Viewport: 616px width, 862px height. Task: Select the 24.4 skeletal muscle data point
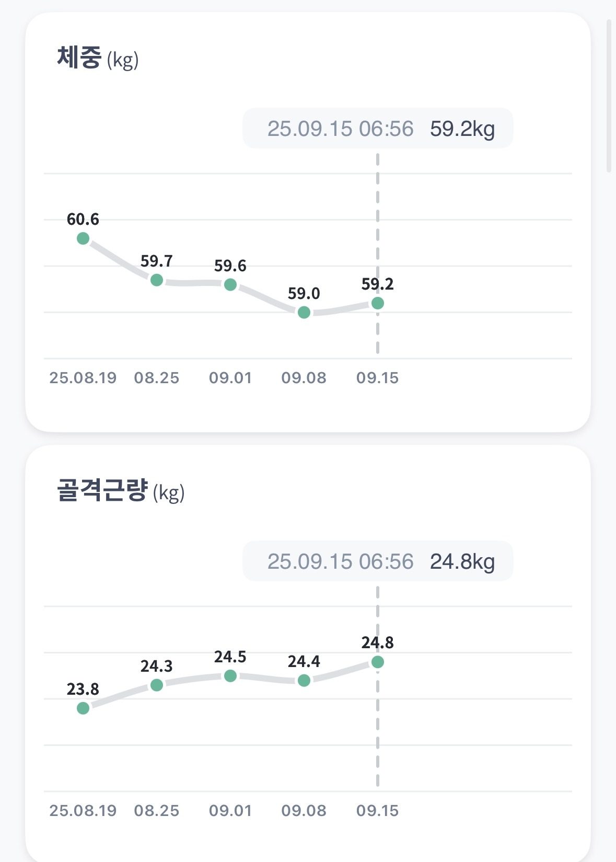tap(304, 681)
